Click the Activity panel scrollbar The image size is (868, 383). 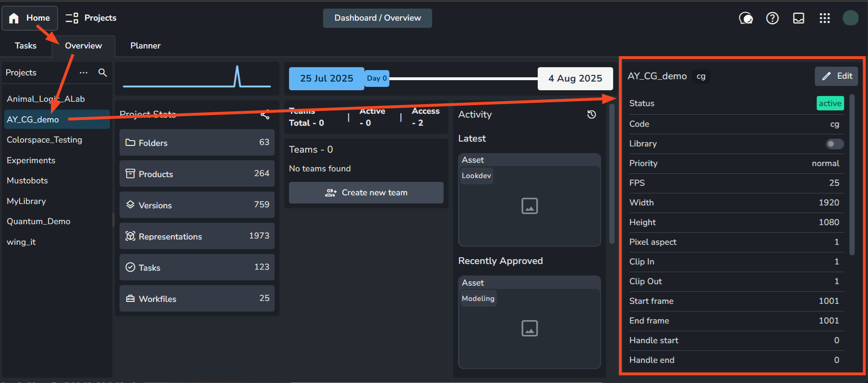click(612, 174)
